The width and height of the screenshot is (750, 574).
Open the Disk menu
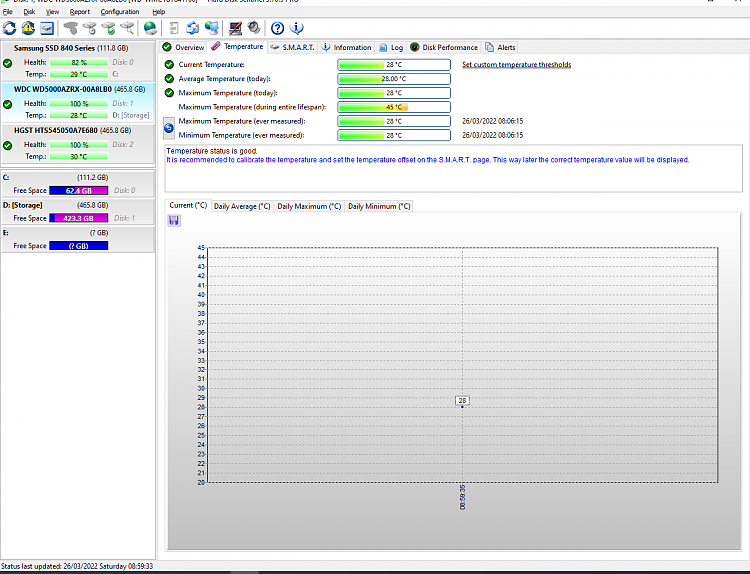(29, 12)
